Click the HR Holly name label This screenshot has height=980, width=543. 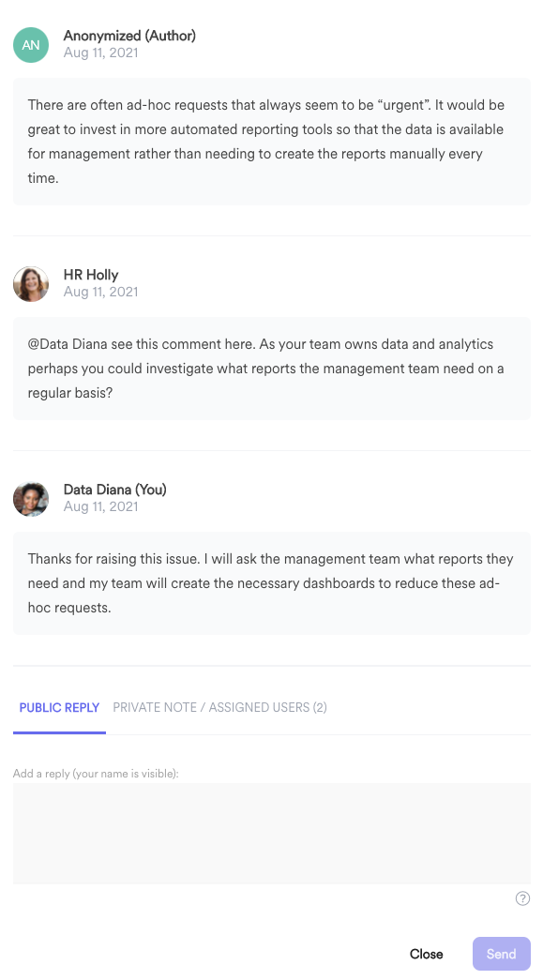pyautogui.click(x=91, y=275)
